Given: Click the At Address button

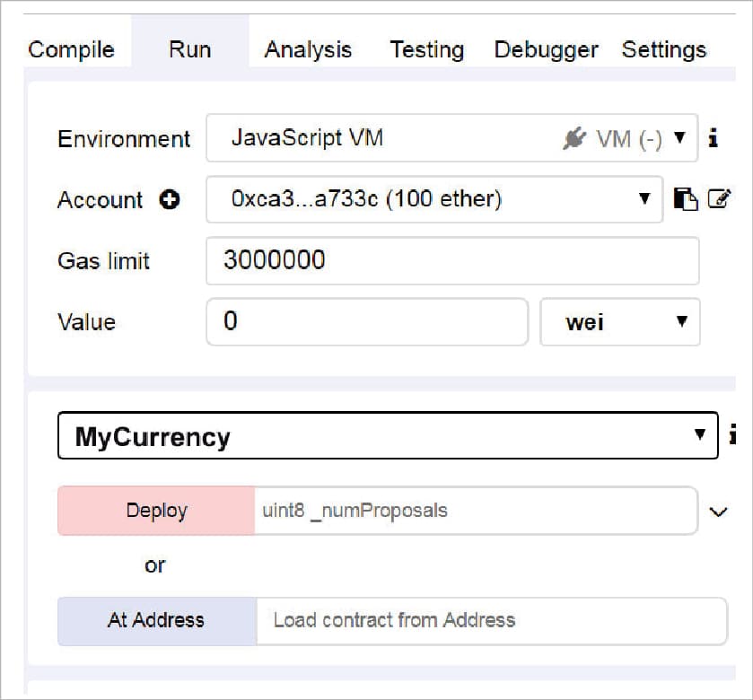Looking at the screenshot, I should [156, 620].
